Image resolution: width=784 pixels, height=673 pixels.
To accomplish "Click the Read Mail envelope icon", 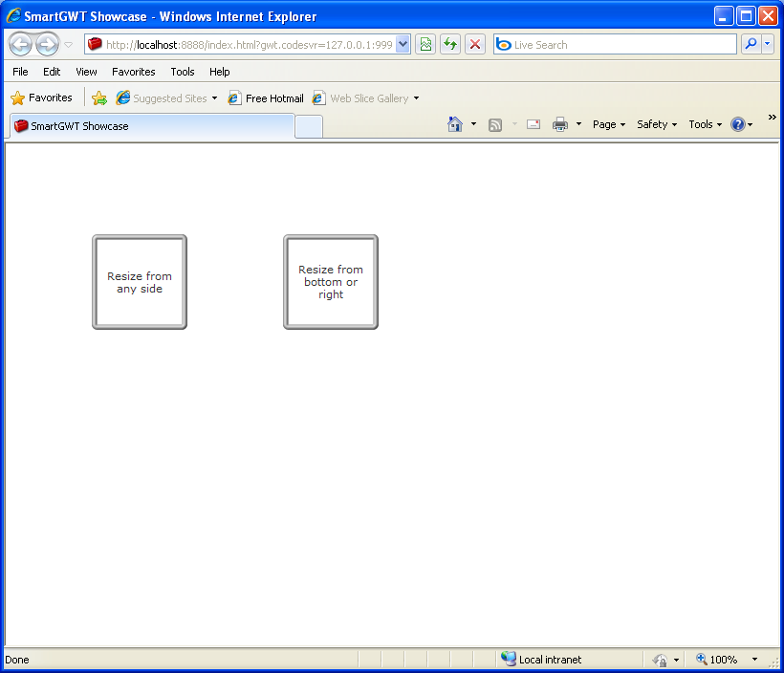I will pyautogui.click(x=534, y=124).
